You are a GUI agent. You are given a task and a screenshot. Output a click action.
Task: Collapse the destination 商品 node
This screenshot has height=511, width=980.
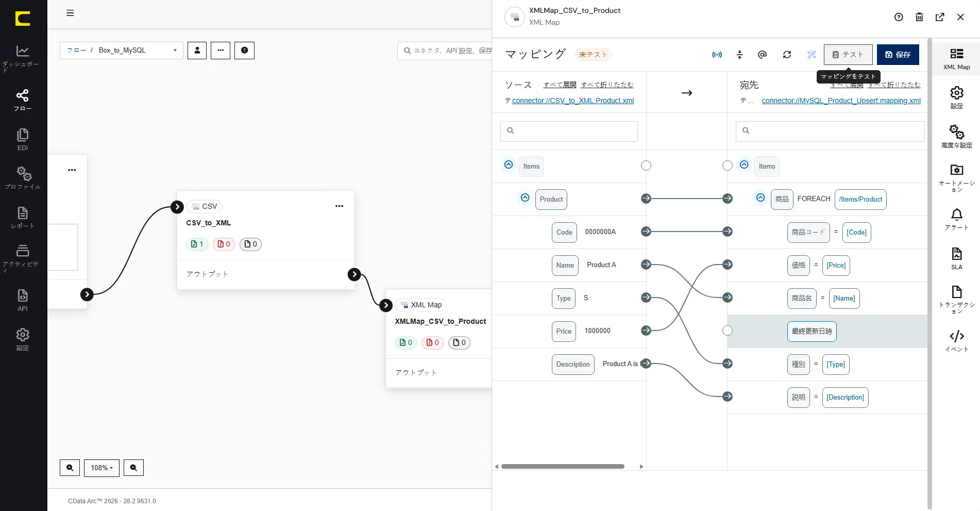coord(761,198)
